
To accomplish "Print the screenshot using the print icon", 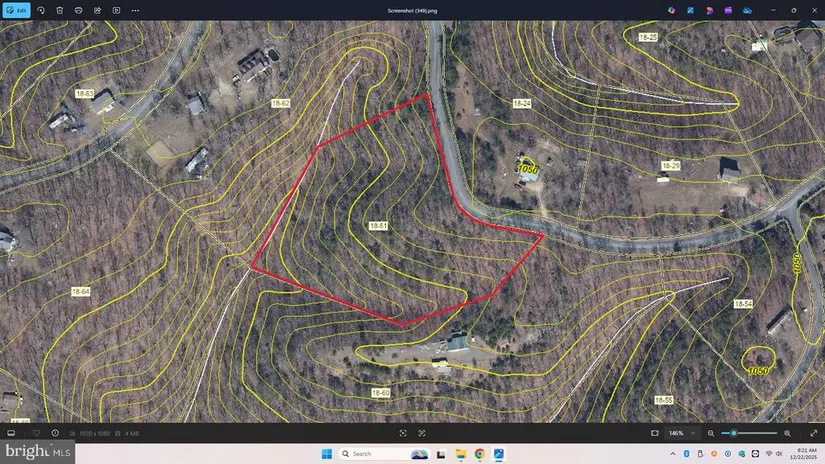I will [79, 10].
